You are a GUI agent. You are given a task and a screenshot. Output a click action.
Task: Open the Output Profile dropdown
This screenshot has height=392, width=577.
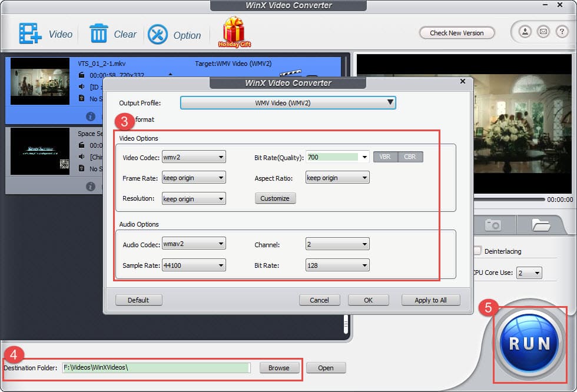(x=288, y=102)
